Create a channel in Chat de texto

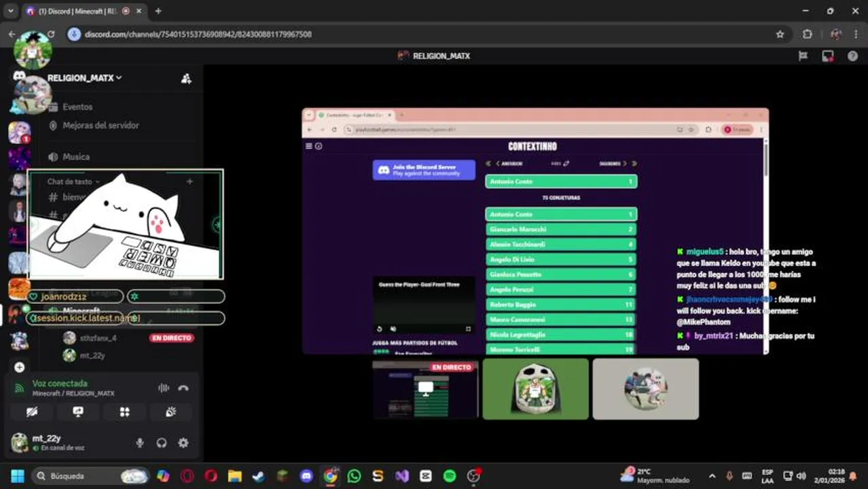(x=189, y=181)
